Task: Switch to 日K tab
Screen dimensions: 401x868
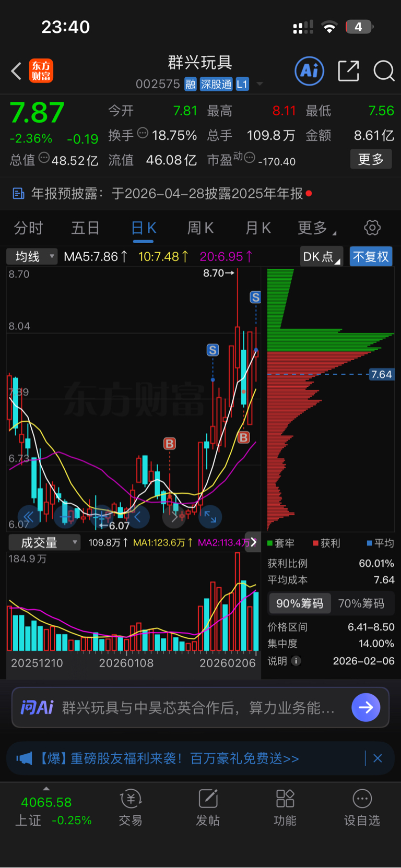Action: click(x=143, y=228)
